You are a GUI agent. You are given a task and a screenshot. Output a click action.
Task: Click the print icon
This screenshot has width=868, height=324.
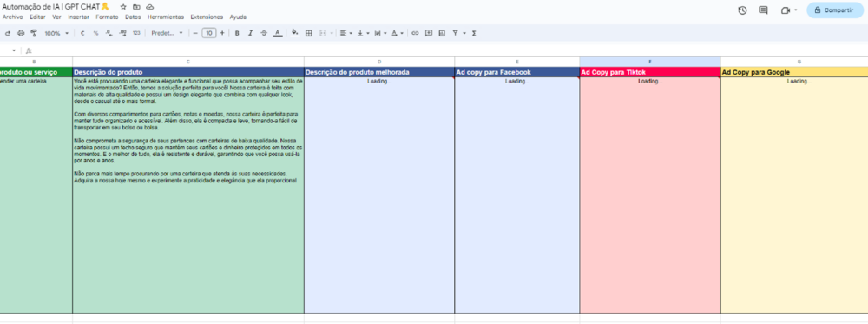(x=21, y=33)
